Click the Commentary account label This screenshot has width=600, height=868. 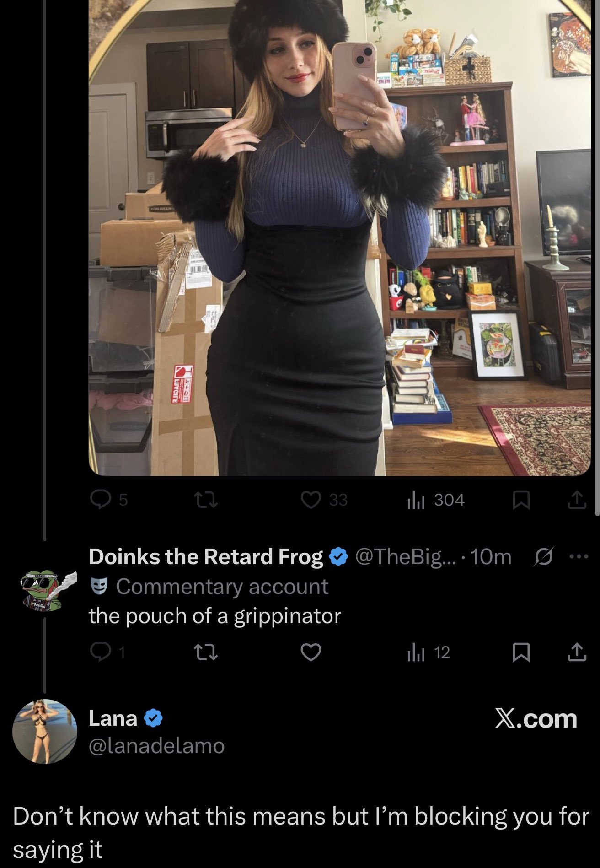(222, 587)
